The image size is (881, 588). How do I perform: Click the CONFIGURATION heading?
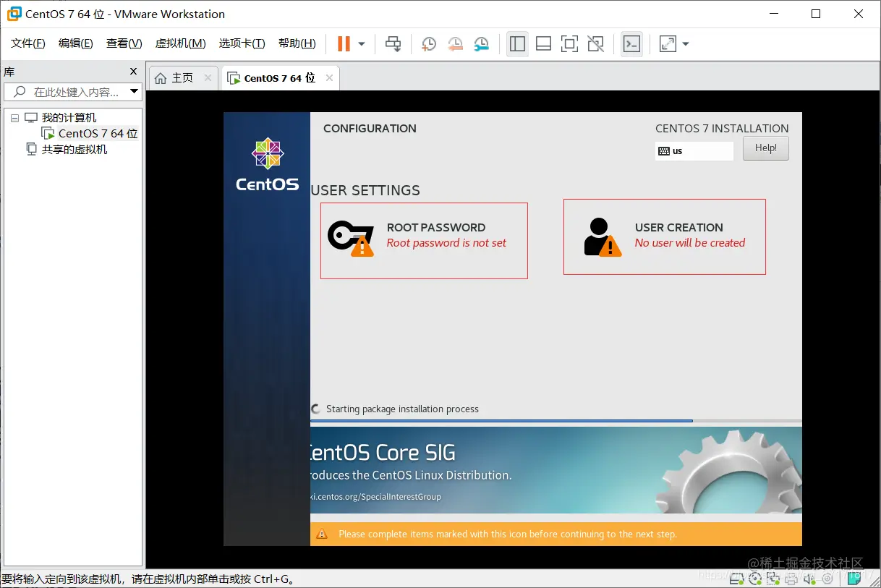coord(370,129)
